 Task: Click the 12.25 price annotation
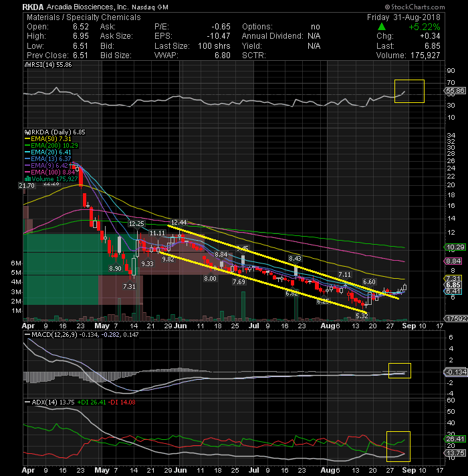point(136,224)
